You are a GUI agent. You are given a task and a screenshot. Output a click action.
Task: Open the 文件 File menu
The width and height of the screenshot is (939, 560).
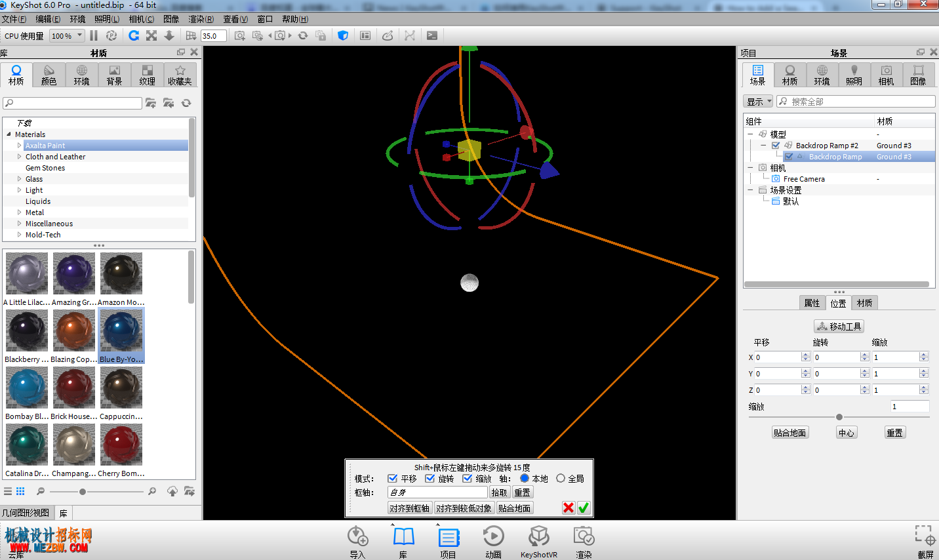14,19
